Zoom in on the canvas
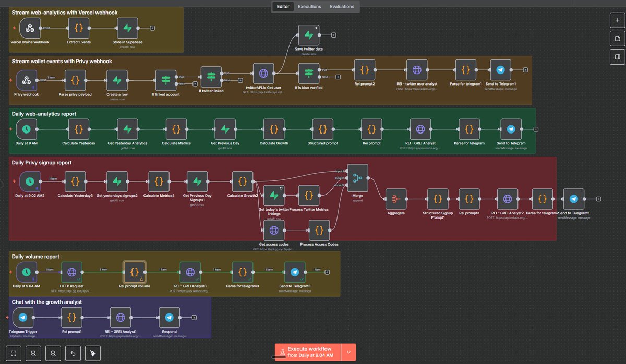This screenshot has height=364, width=626. tap(33, 353)
